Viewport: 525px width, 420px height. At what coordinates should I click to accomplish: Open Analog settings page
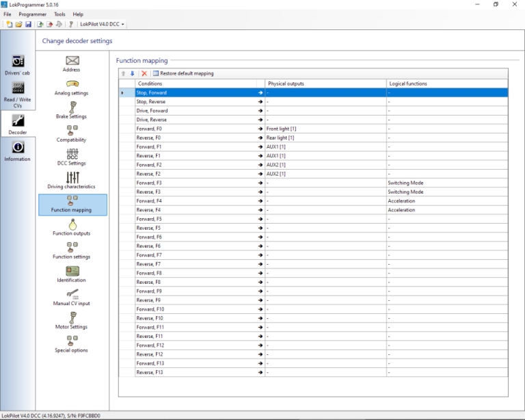click(x=72, y=88)
